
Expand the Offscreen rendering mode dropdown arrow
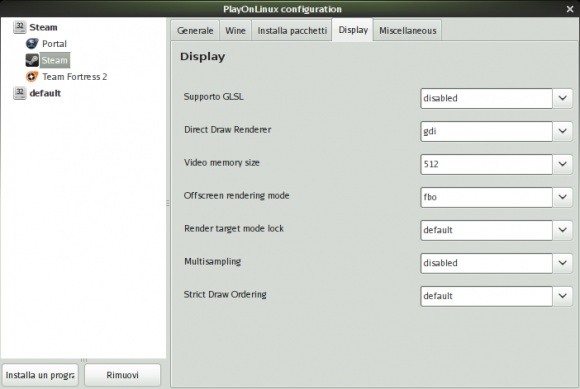pyautogui.click(x=562, y=197)
